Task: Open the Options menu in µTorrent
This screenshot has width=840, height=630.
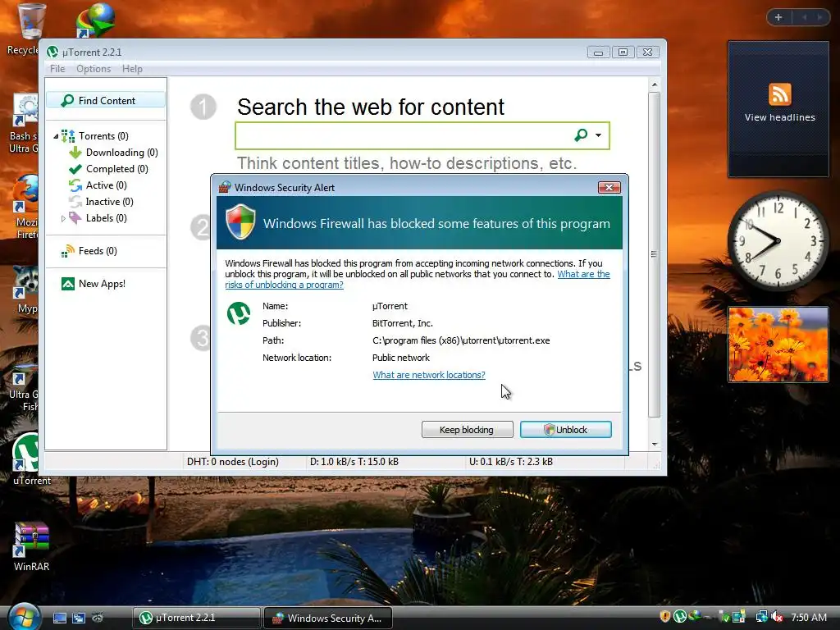Action: tap(94, 69)
